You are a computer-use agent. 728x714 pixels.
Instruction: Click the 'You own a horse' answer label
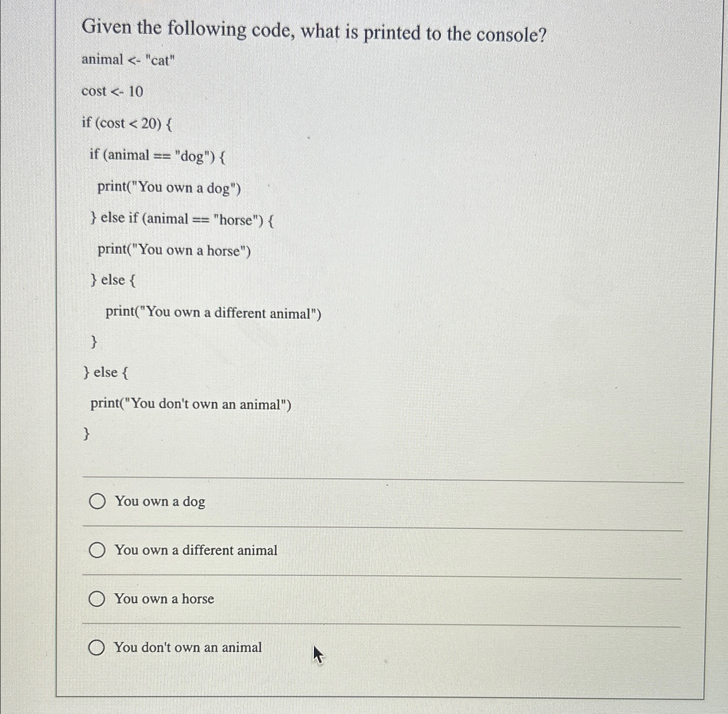pyautogui.click(x=164, y=599)
